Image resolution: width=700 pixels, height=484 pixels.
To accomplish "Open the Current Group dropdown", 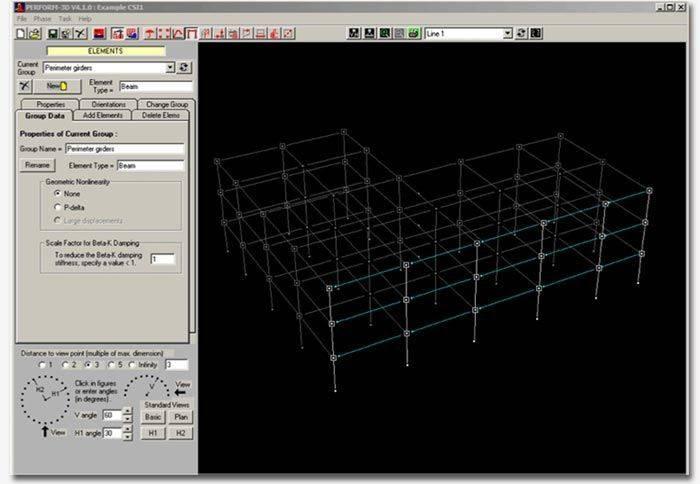I will pyautogui.click(x=170, y=67).
